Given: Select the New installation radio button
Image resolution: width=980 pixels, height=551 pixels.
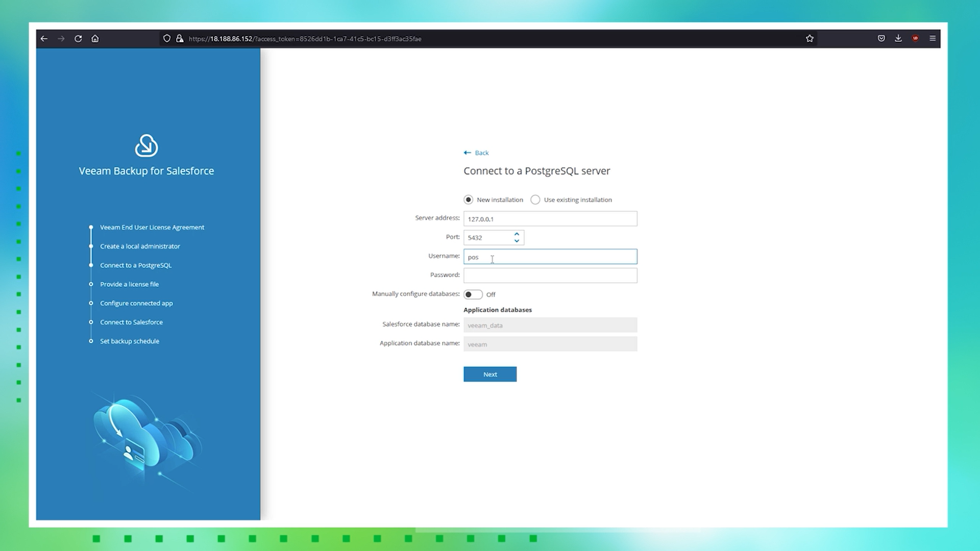Looking at the screenshot, I should coord(468,200).
